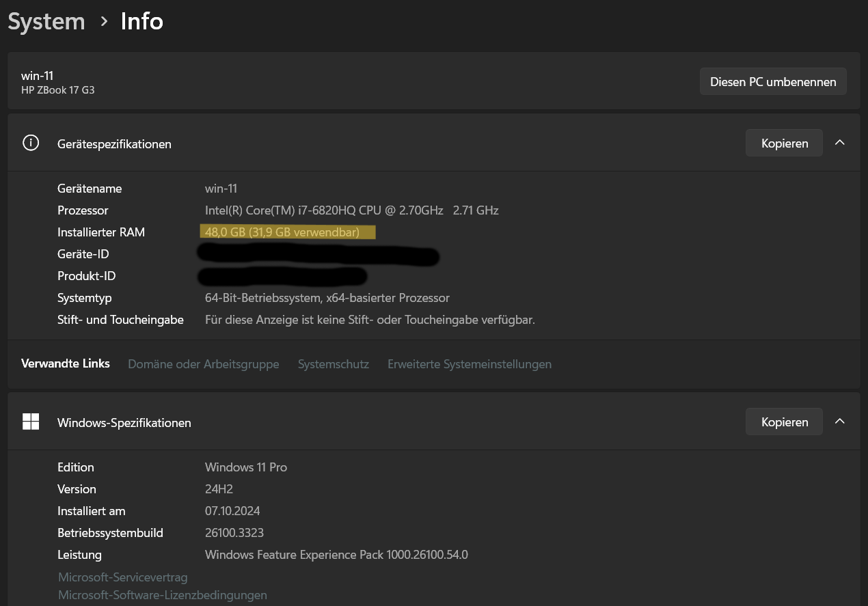The height and width of the screenshot is (606, 868).
Task: Click the Betriebssystembuild label
Action: [x=110, y=532]
